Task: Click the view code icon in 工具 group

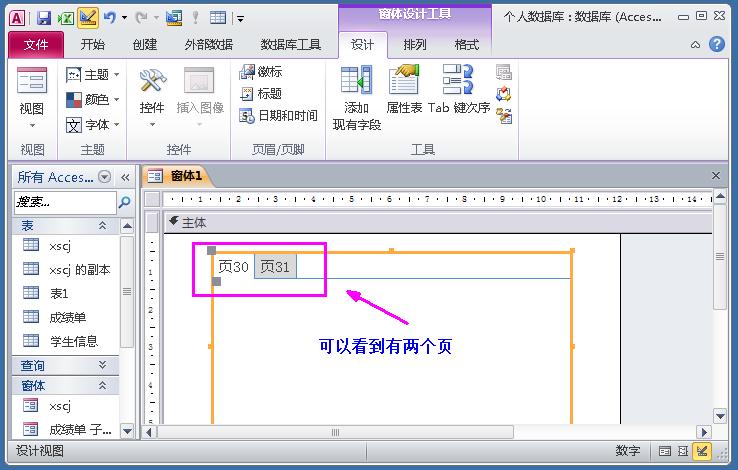Action: [x=504, y=94]
